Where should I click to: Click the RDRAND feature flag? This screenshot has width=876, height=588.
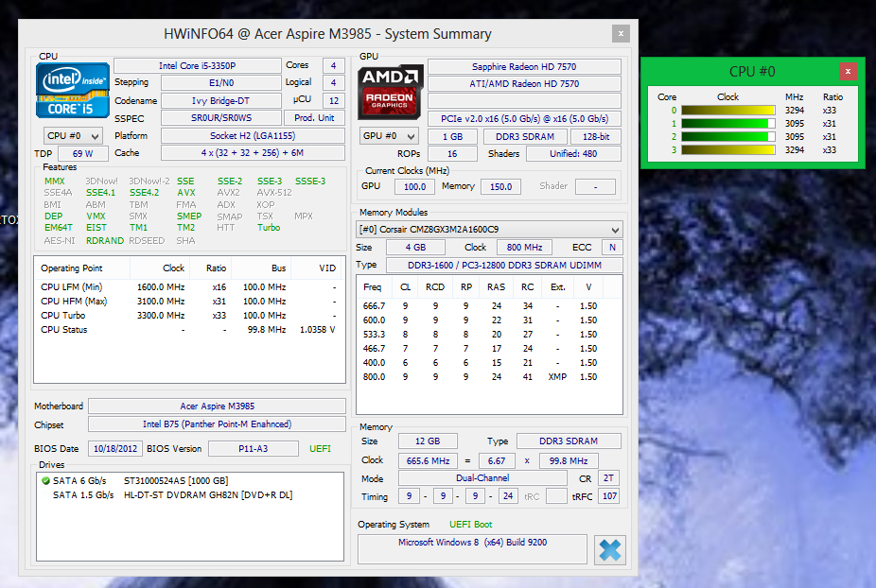pos(105,241)
